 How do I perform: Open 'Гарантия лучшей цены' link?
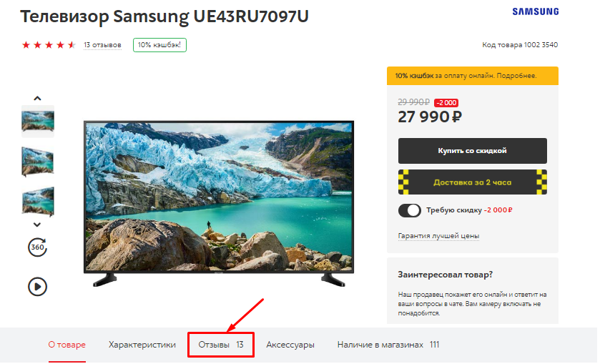438,236
